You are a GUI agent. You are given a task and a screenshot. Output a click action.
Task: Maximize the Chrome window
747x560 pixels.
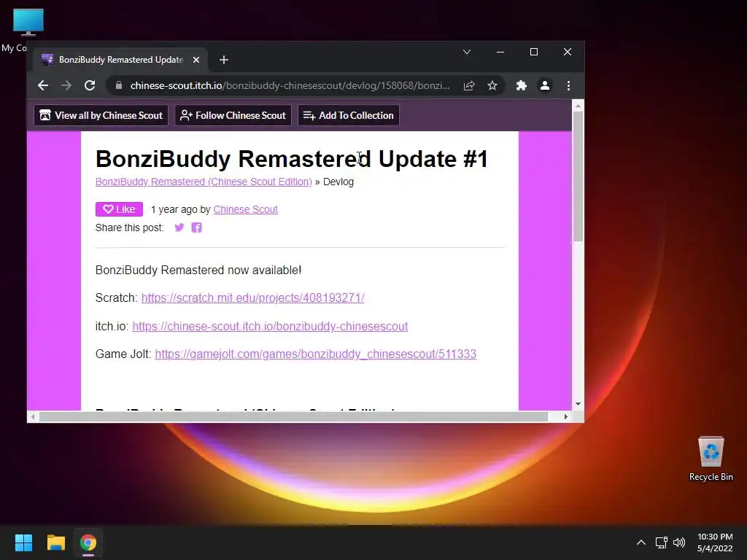pyautogui.click(x=534, y=52)
